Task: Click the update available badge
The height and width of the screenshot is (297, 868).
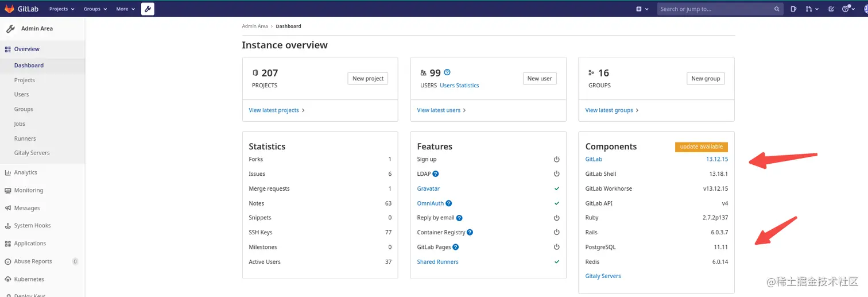Action: coord(702,147)
